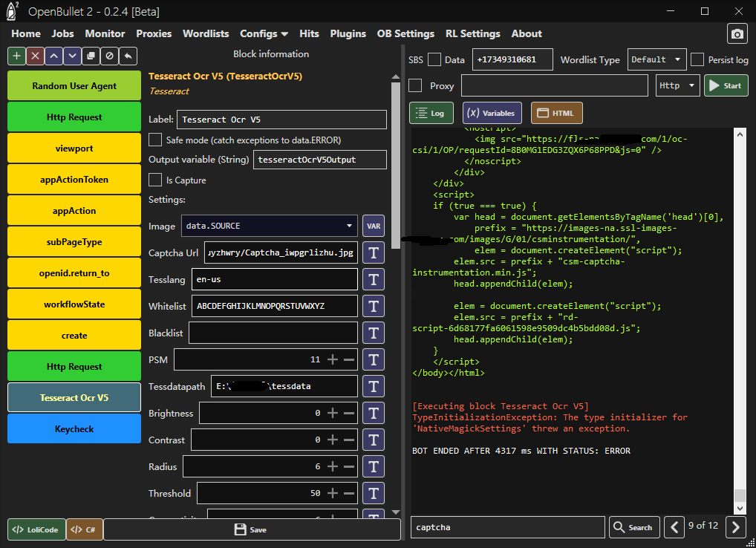Open the Hits page
This screenshot has width=756, height=548.
(309, 33)
